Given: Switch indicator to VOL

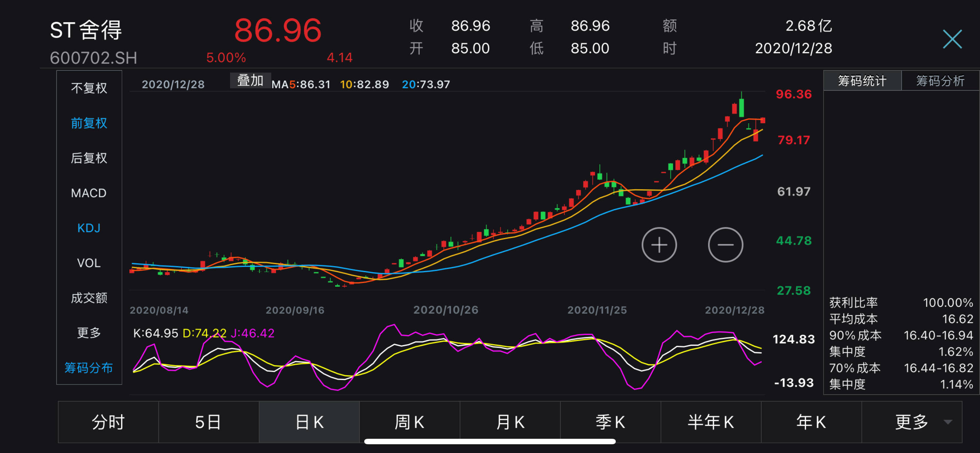Looking at the screenshot, I should (x=89, y=263).
